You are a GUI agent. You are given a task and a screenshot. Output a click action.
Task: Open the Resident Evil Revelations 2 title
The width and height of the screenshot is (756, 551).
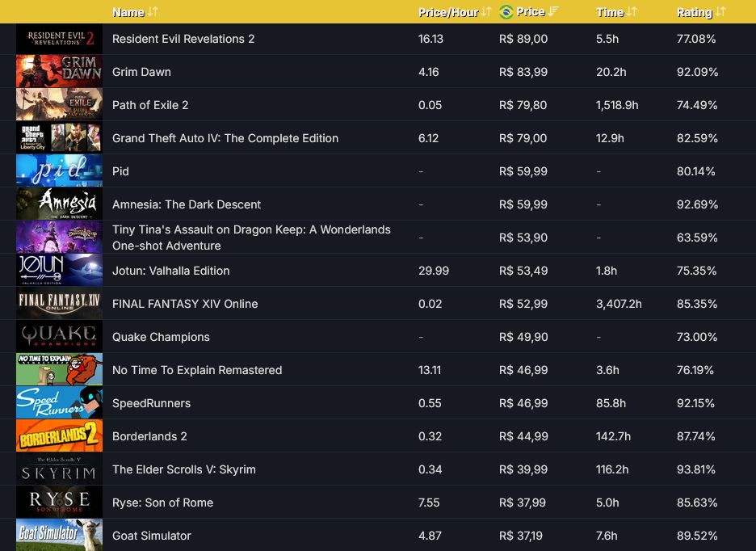[183, 39]
